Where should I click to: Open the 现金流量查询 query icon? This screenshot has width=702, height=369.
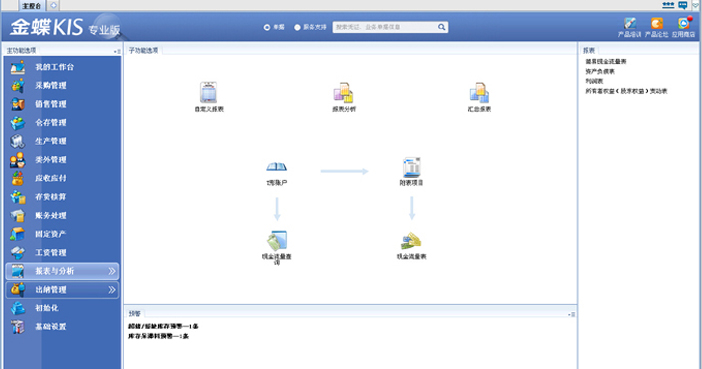(277, 240)
